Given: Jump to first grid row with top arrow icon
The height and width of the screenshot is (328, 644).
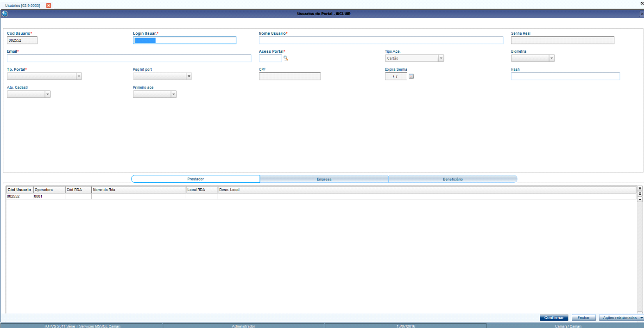Looking at the screenshot, I should [640, 189].
